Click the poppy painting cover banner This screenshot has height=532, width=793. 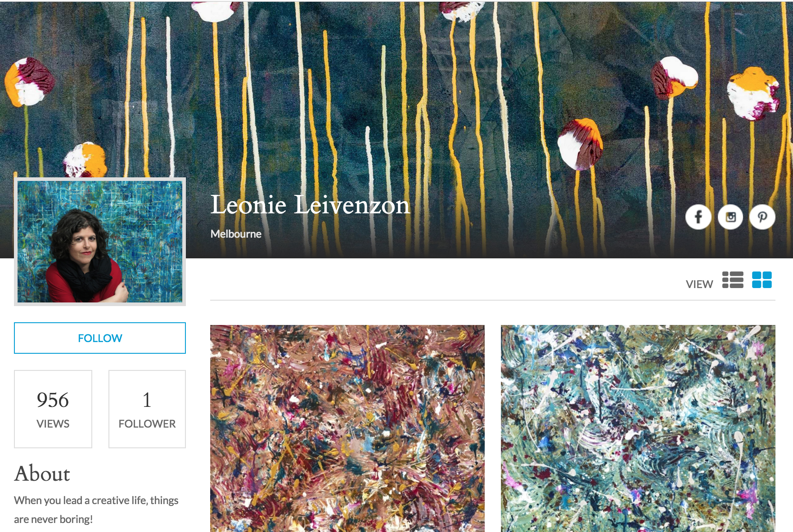coord(396,90)
